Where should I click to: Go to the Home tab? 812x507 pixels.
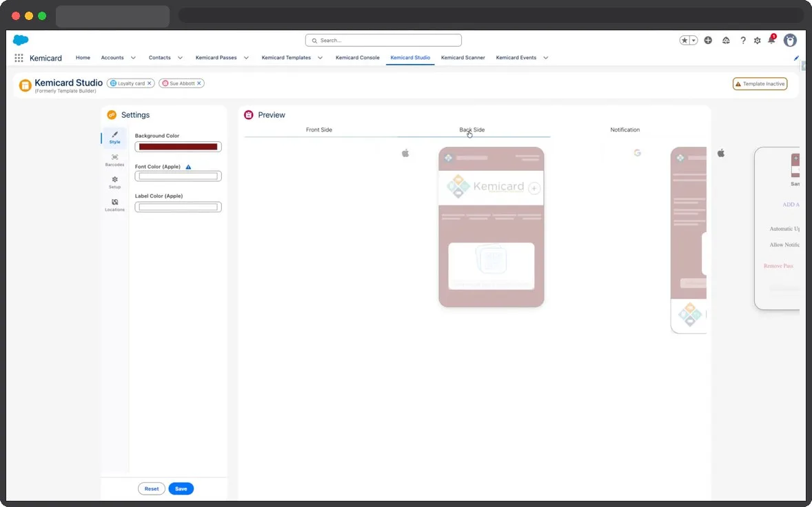click(x=83, y=57)
